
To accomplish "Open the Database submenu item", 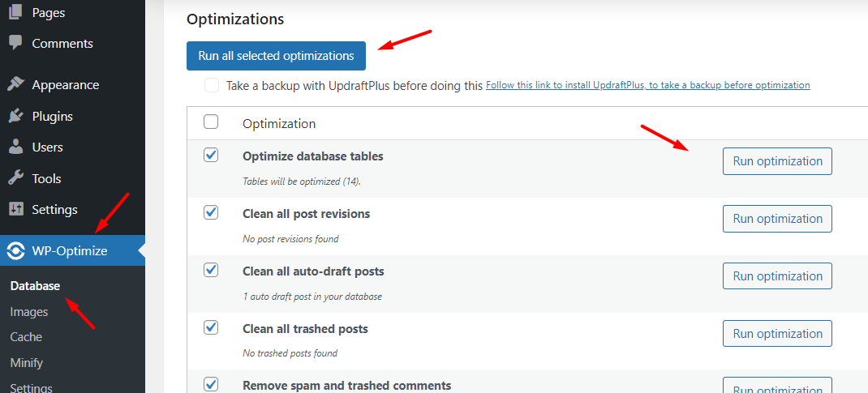I will [x=35, y=286].
